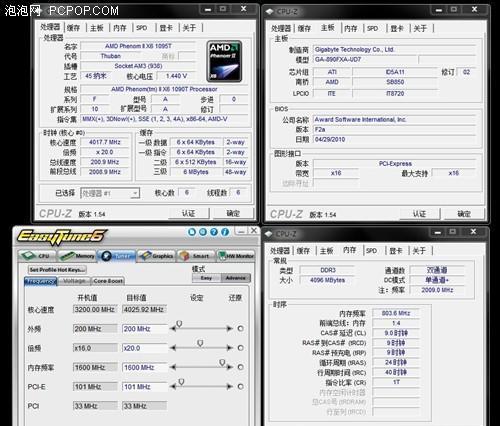Screen dimensions: 500x426
Task: Click the 内存频率 target field showing 1600 MHz
Action: coord(145,368)
